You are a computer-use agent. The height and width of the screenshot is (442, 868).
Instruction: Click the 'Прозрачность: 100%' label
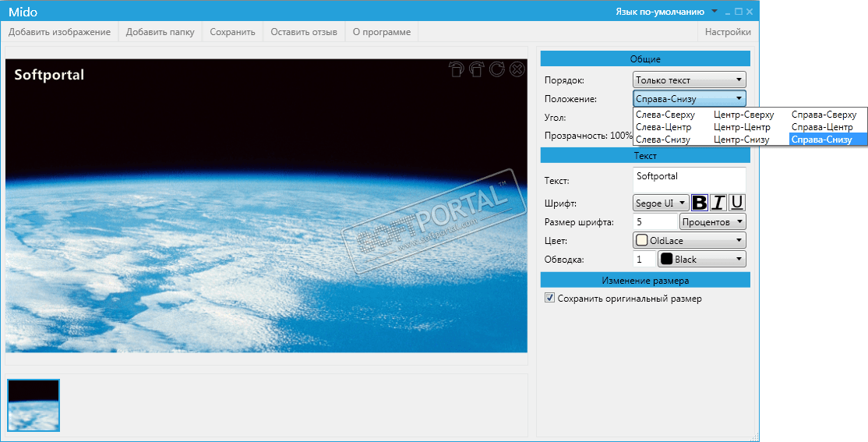click(588, 135)
